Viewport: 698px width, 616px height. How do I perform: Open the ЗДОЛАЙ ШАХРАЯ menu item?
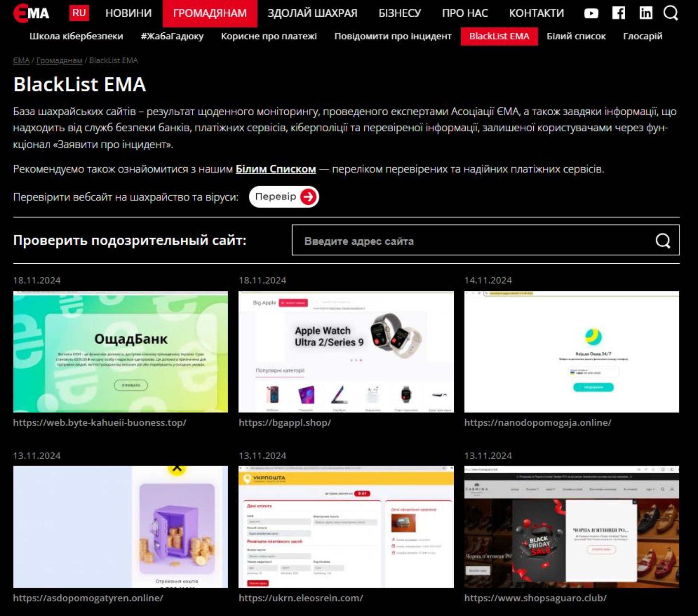[312, 13]
